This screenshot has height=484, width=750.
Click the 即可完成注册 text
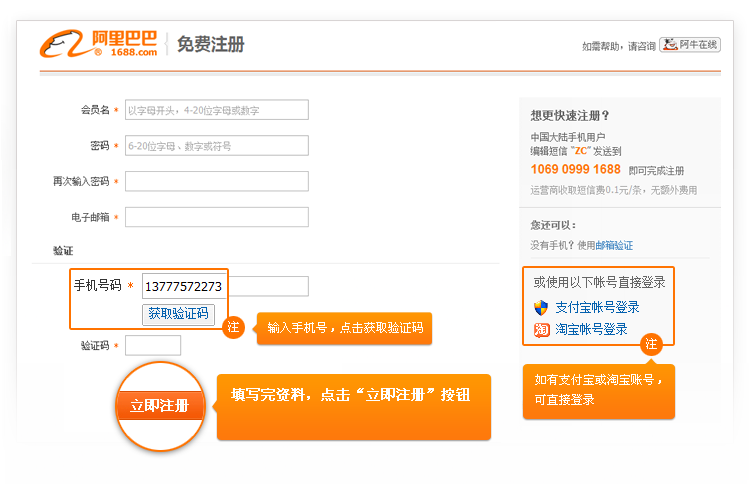tap(656, 171)
